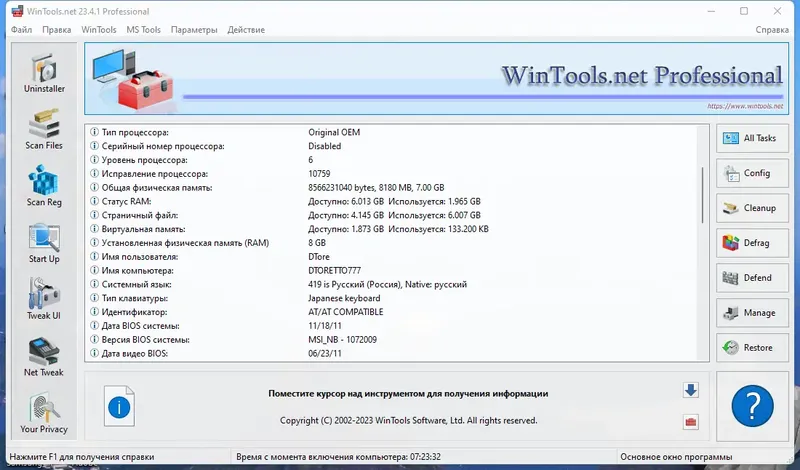This screenshot has width=800, height=470.
Task: Click the small red toolbox icon
Action: pyautogui.click(x=691, y=422)
